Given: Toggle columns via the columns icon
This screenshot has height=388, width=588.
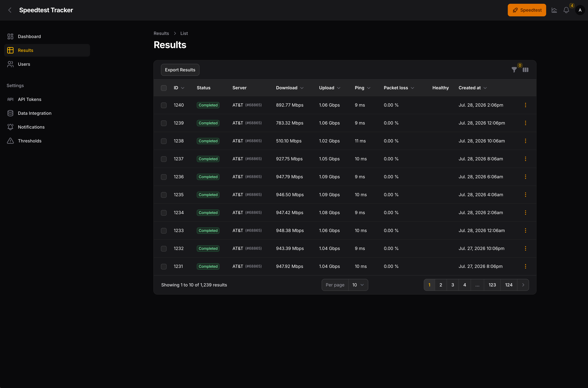Looking at the screenshot, I should 525,70.
